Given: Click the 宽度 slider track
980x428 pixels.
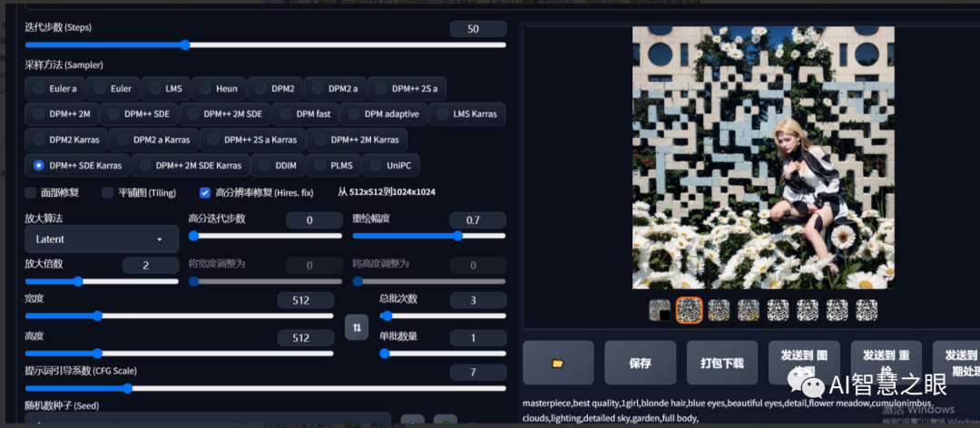Looking at the screenshot, I should tap(180, 316).
